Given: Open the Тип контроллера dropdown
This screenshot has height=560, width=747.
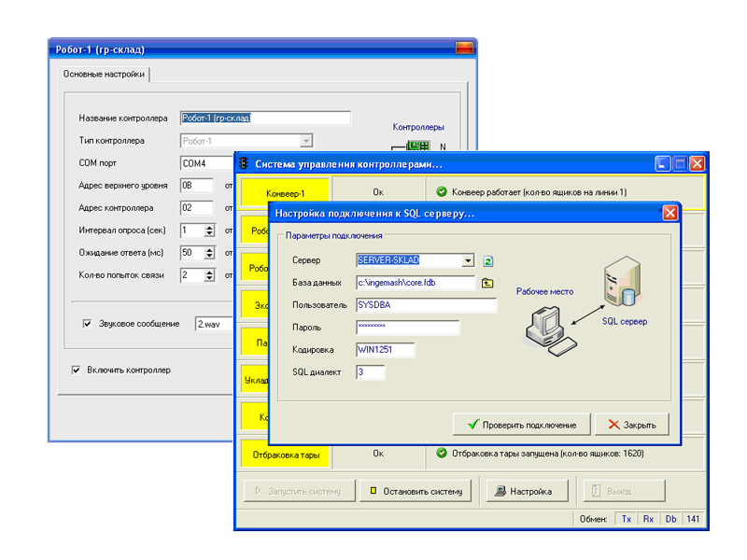Looking at the screenshot, I should point(305,141).
